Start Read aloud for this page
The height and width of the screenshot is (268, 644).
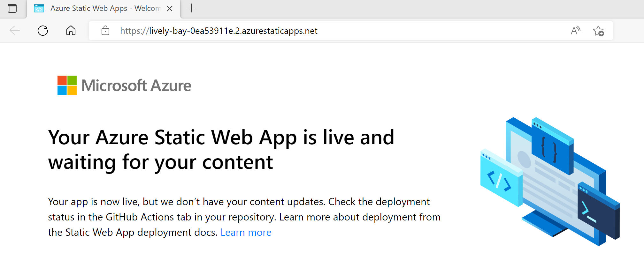pos(575,31)
